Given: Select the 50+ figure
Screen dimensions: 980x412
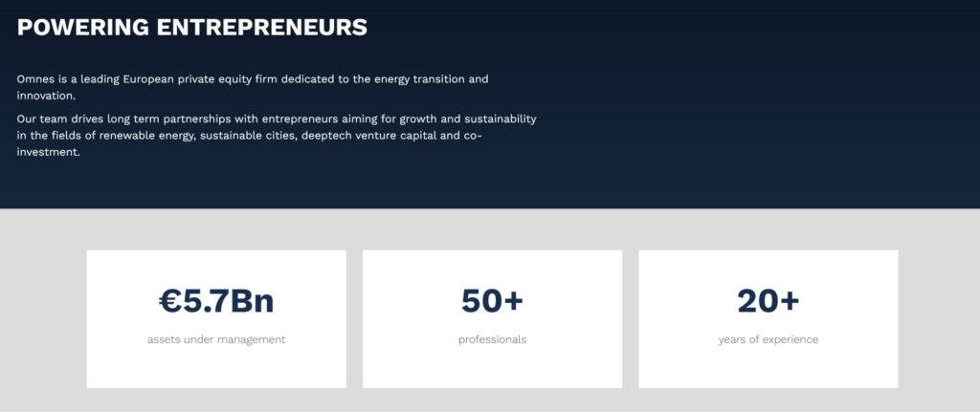Looking at the screenshot, I should (493, 301).
